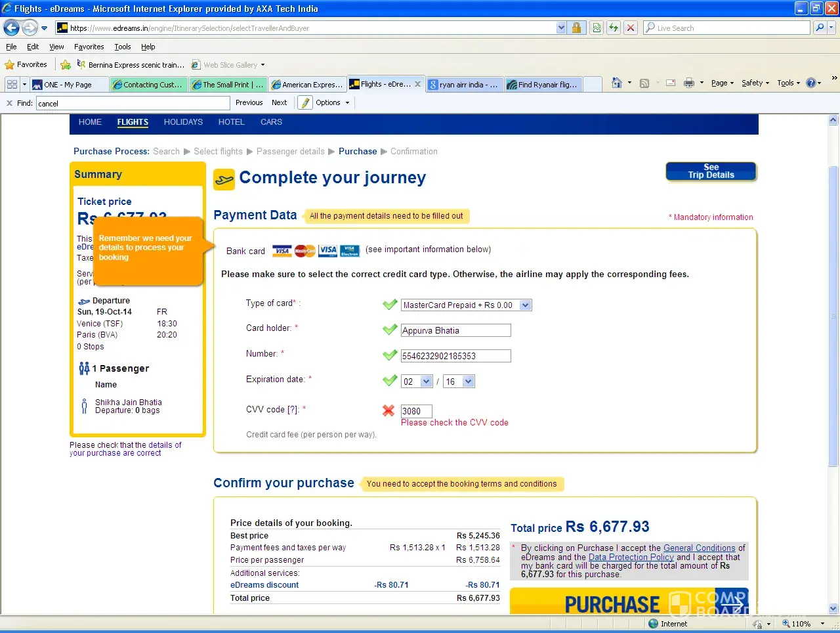Click the Print icon in command bar
Screen dimensions: 840x633
[x=688, y=83]
